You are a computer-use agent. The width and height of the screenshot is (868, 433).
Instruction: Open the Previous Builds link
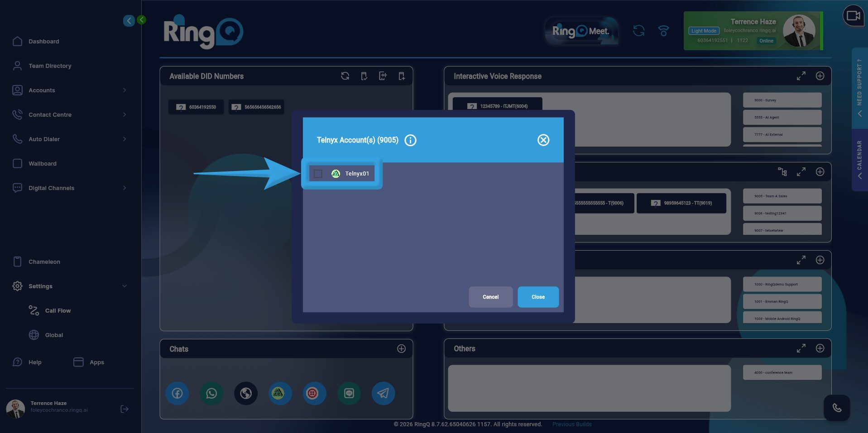coord(571,424)
